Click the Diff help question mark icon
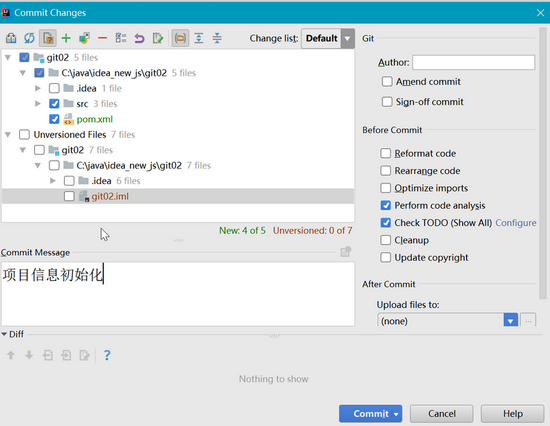 point(107,355)
